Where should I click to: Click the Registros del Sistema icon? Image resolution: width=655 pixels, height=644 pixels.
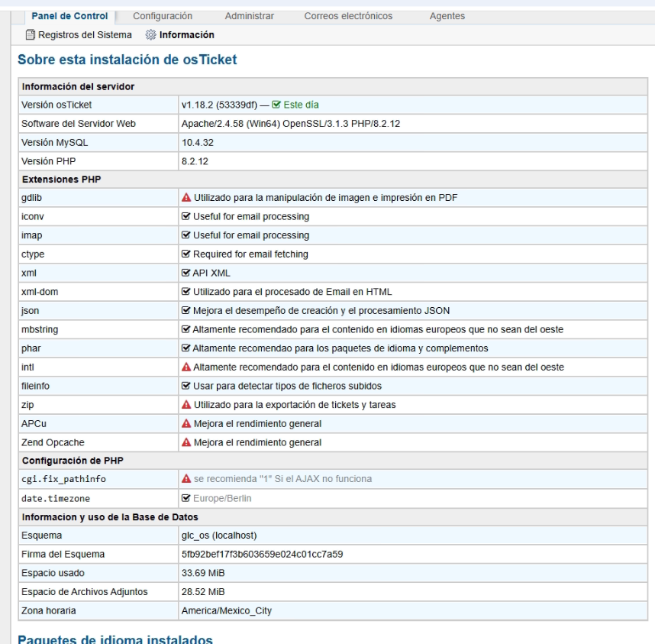click(31, 34)
